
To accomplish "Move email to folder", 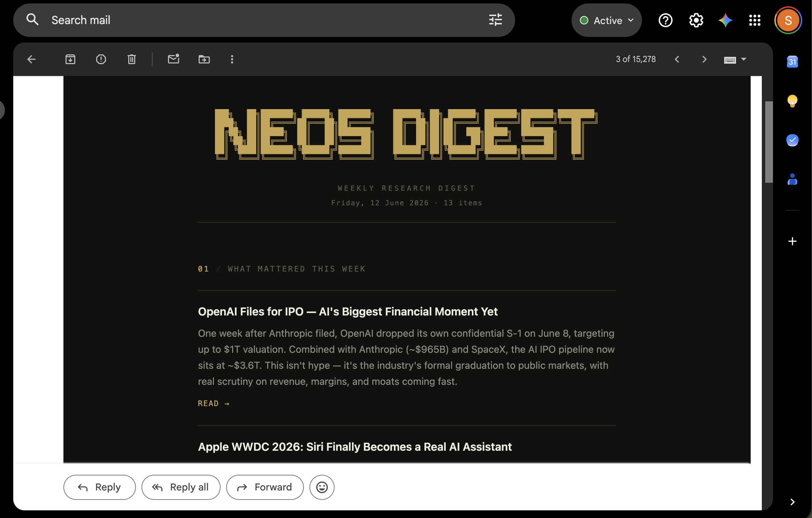I will click(x=204, y=59).
